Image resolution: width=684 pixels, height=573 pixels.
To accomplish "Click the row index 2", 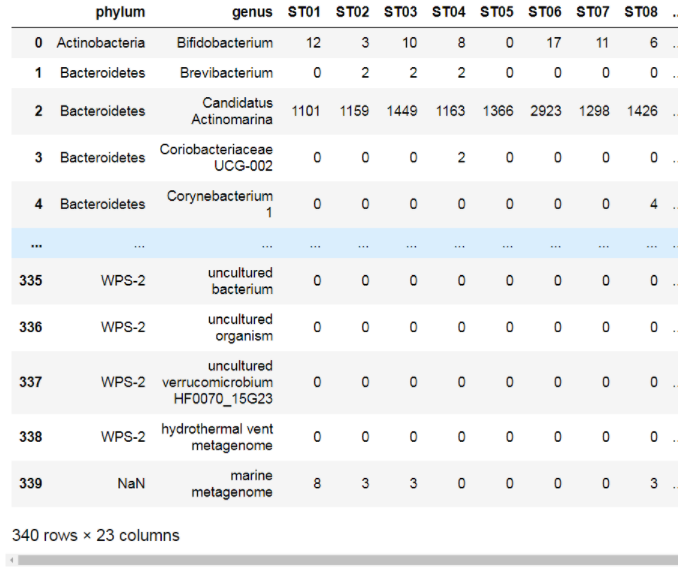I will (x=38, y=111).
